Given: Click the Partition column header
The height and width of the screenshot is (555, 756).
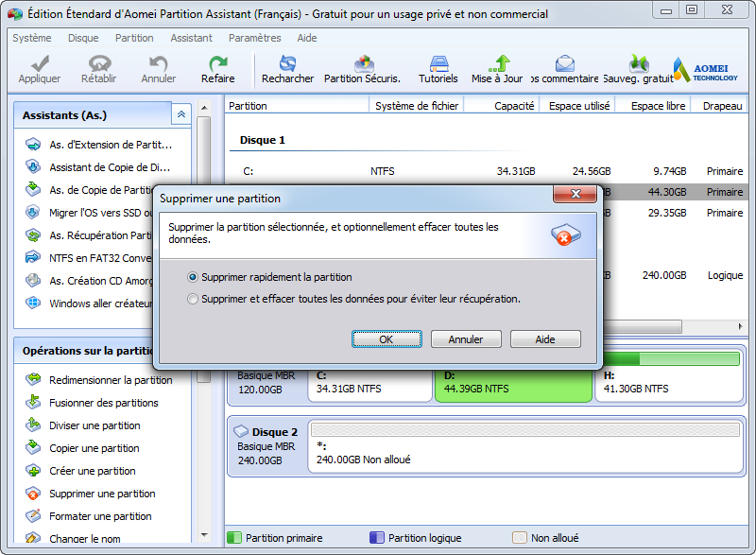Looking at the screenshot, I should pyautogui.click(x=297, y=106).
